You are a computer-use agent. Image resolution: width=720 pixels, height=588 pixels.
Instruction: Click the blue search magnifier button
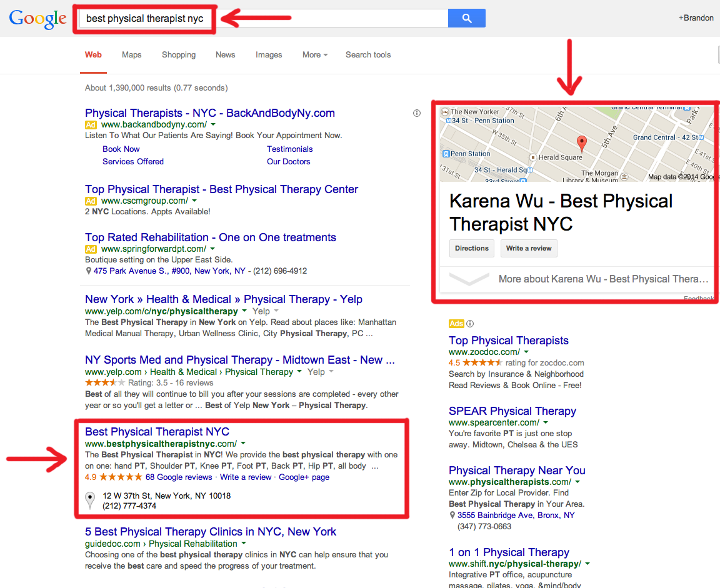tap(466, 18)
